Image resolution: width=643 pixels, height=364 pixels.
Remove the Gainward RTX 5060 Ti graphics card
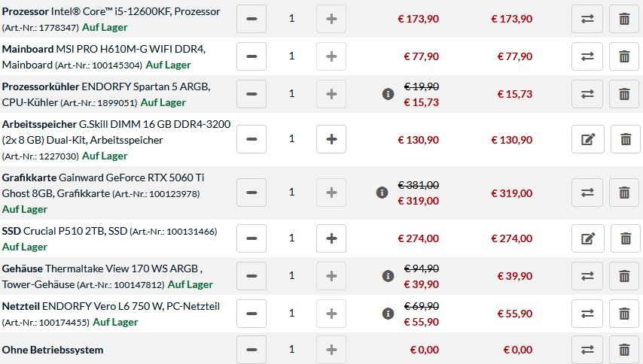[624, 193]
